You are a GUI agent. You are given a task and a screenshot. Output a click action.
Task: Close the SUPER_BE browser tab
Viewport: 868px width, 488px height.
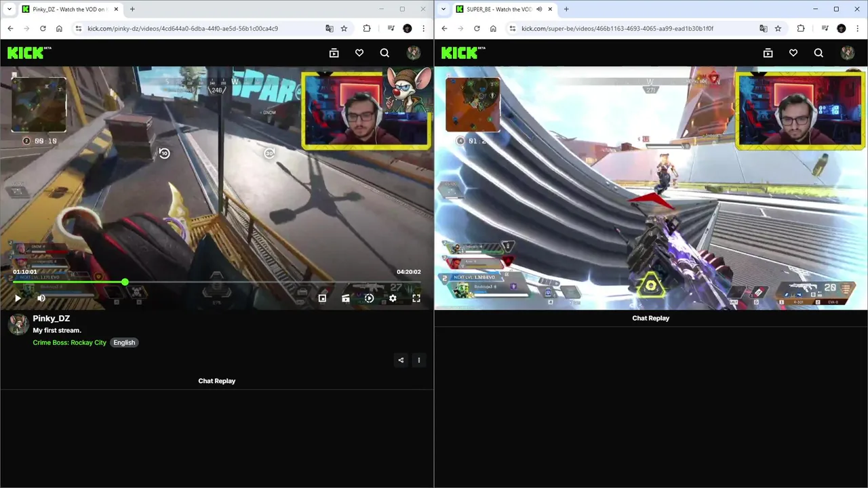click(550, 9)
